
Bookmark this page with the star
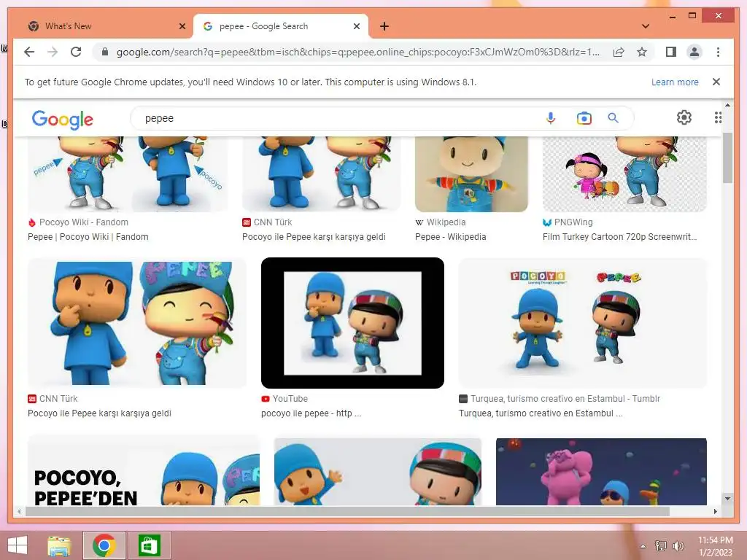[x=642, y=52]
